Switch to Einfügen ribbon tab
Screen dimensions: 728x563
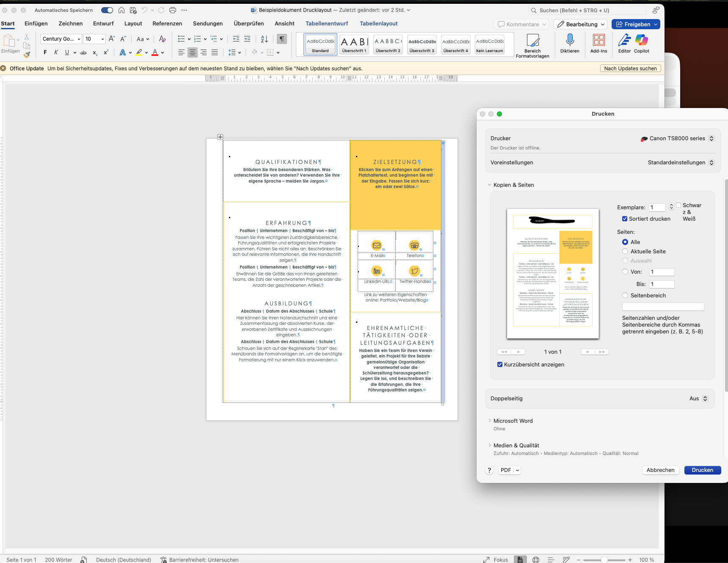tap(36, 24)
